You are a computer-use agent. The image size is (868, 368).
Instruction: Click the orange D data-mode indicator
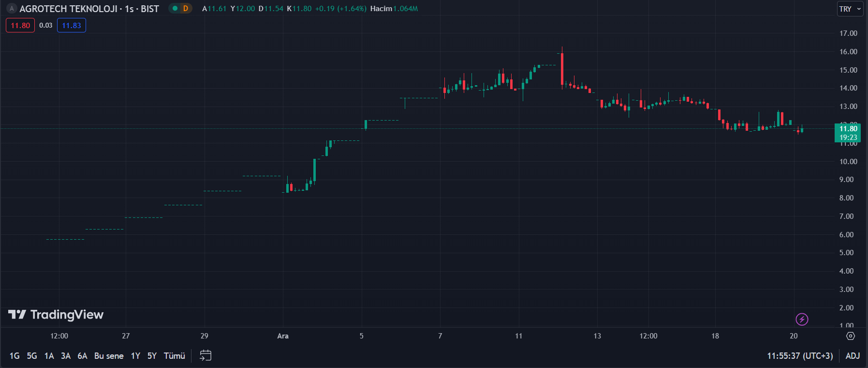click(x=185, y=9)
